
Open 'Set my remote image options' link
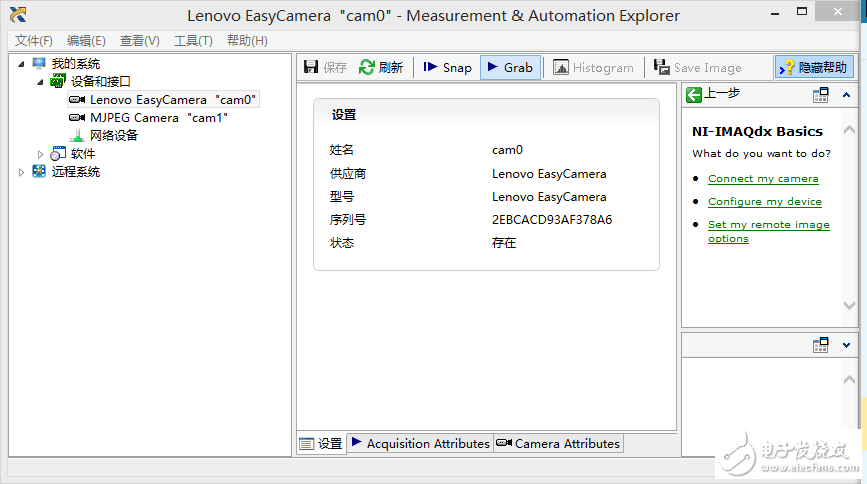[769, 232]
